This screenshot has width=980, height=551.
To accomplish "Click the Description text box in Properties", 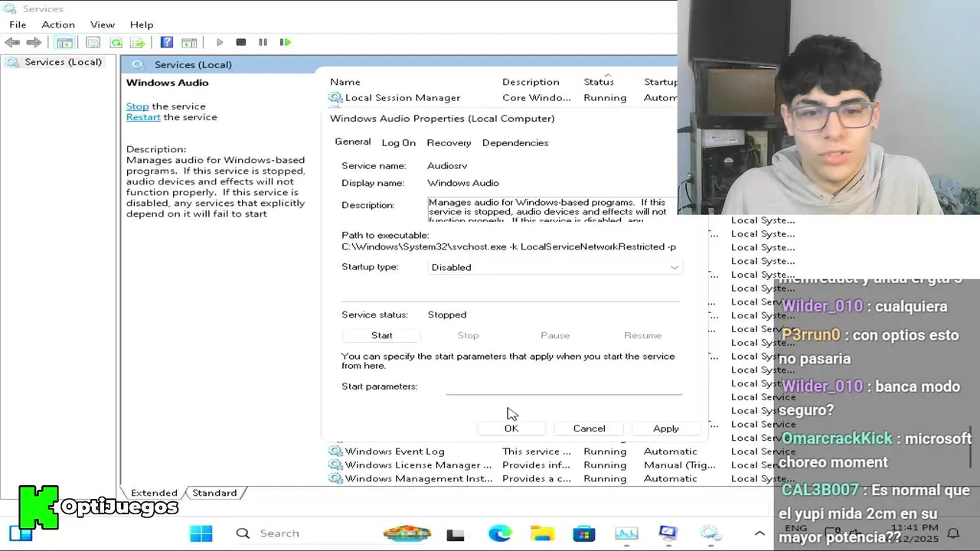I will pos(553,210).
